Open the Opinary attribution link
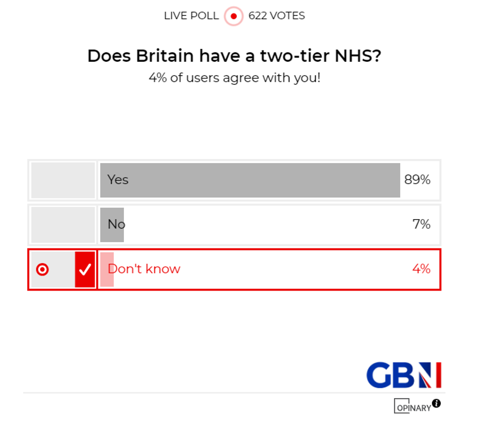The image size is (504, 431). [413, 406]
